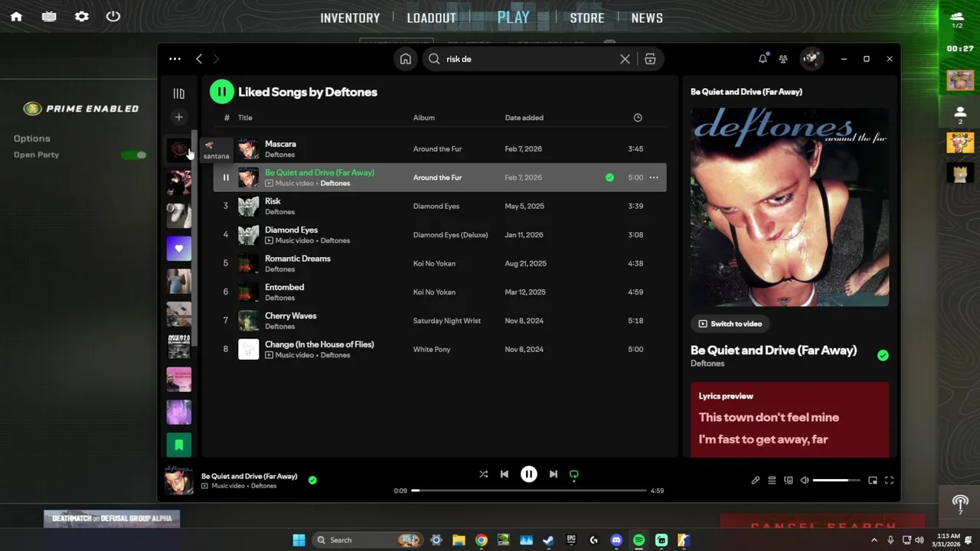Open NEWS tab in game menu
Viewport: 980px width, 551px height.
point(647,18)
